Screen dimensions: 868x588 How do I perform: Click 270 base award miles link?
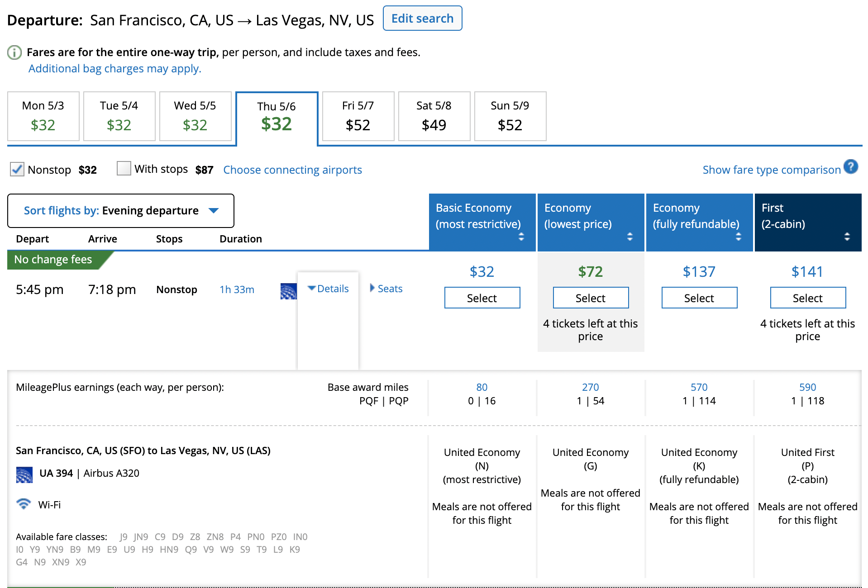(591, 387)
